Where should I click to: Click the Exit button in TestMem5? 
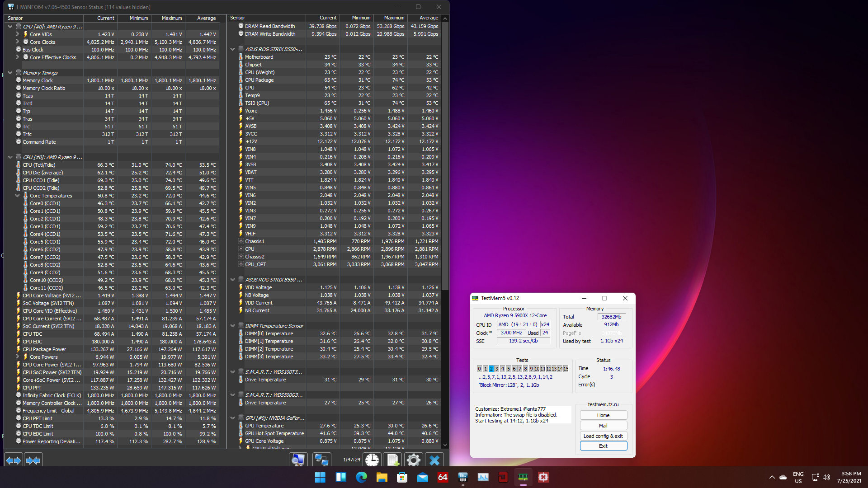click(x=603, y=446)
